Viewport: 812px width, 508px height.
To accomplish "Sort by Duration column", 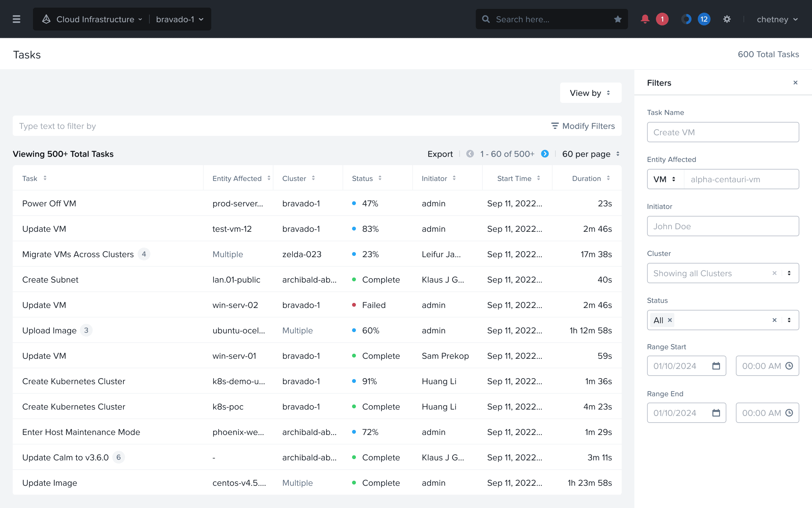I will pos(608,178).
